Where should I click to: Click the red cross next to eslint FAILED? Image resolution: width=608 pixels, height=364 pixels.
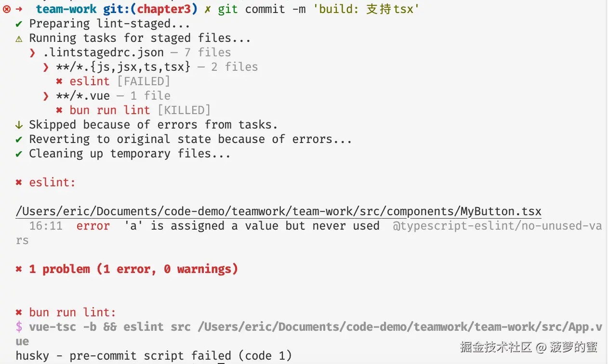coord(59,81)
